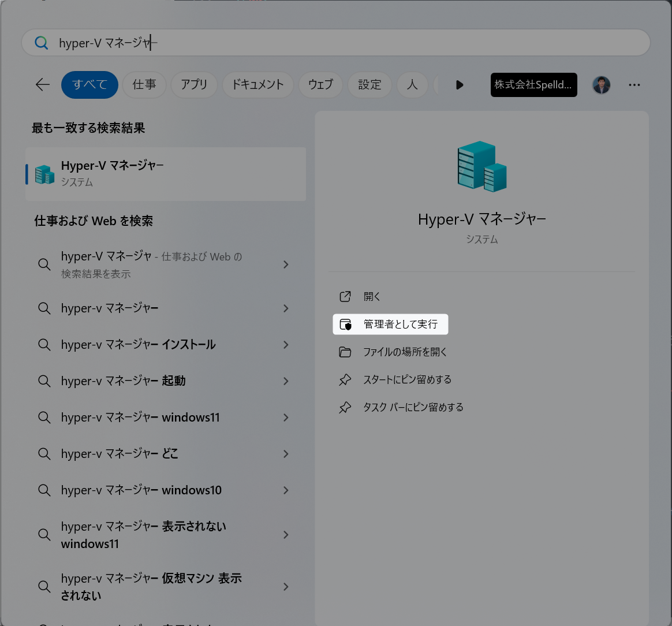
Task: Expand chevron for 仮想マシン 表示されない suggestion
Action: click(286, 587)
